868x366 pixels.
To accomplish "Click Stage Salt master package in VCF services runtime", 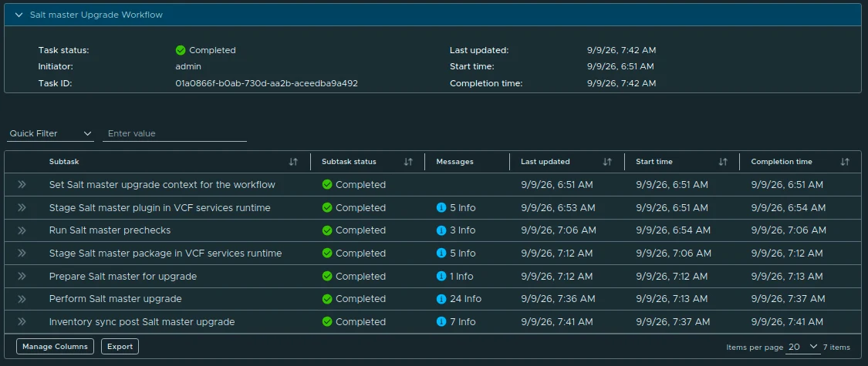I will (x=166, y=254).
